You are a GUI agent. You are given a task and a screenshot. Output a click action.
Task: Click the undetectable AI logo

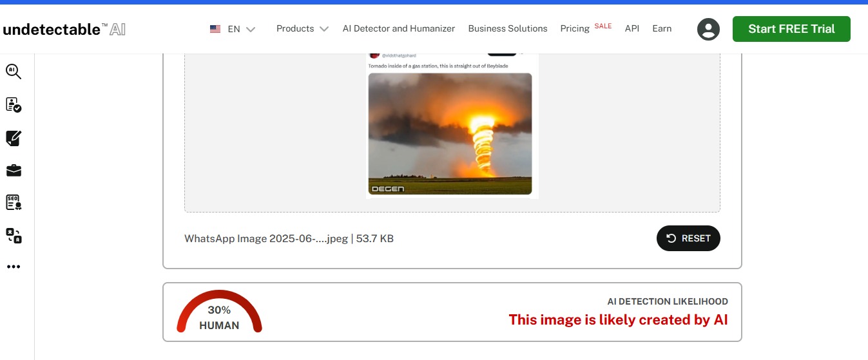(64, 29)
